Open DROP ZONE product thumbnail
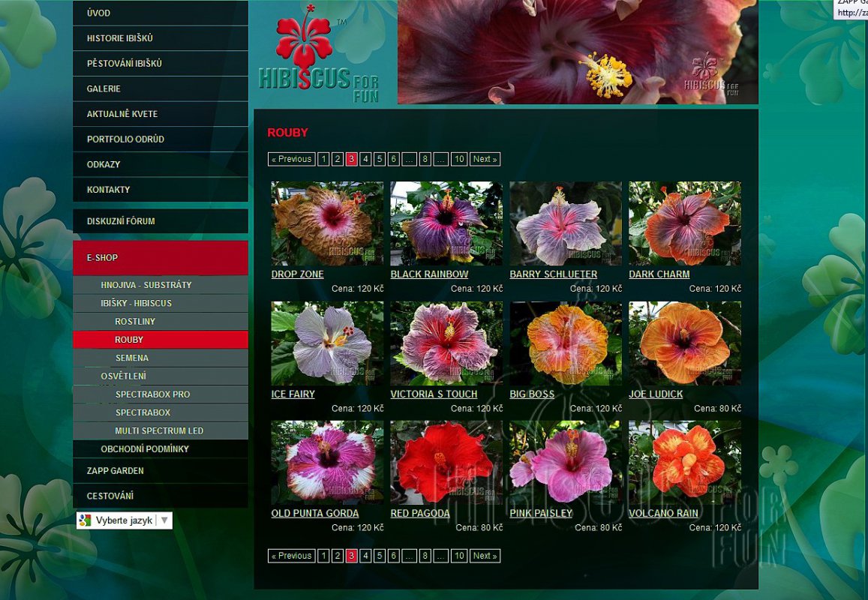Viewport: 868px width, 600px height. point(327,223)
